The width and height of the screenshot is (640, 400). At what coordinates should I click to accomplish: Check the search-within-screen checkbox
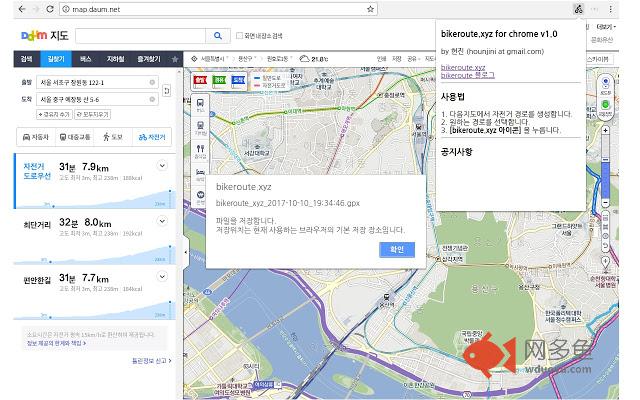[x=240, y=36]
